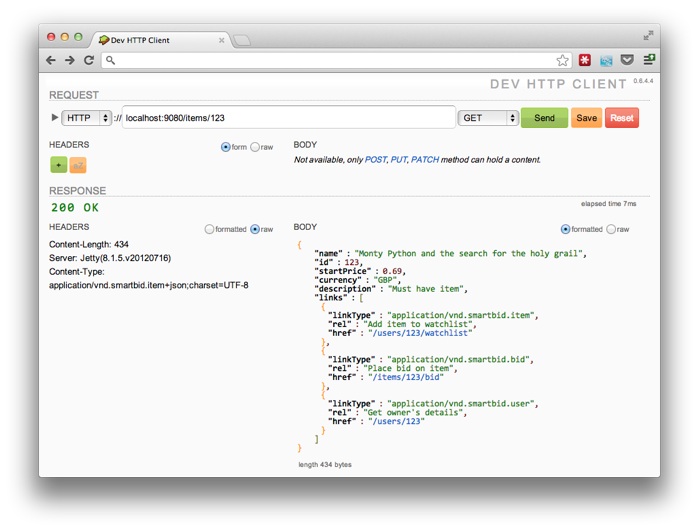Image resolution: width=699 pixels, height=531 pixels.
Task: Open the /items/123/bid href link
Action: [406, 377]
